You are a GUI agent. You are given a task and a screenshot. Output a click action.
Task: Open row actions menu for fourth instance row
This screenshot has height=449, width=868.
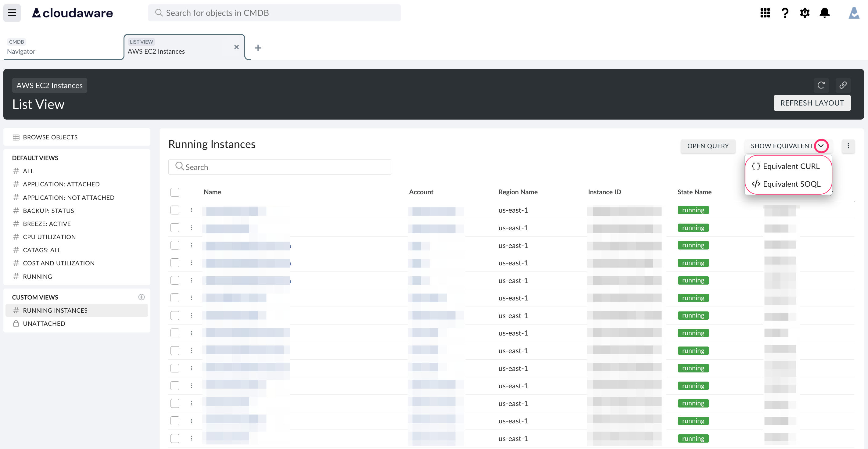pos(192,263)
